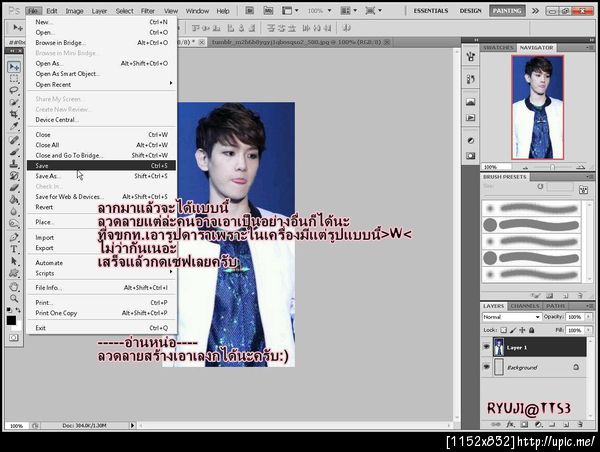Select the Horizontal Type tool
Image resolution: width=600 pixels, height=452 pixels.
[14, 249]
